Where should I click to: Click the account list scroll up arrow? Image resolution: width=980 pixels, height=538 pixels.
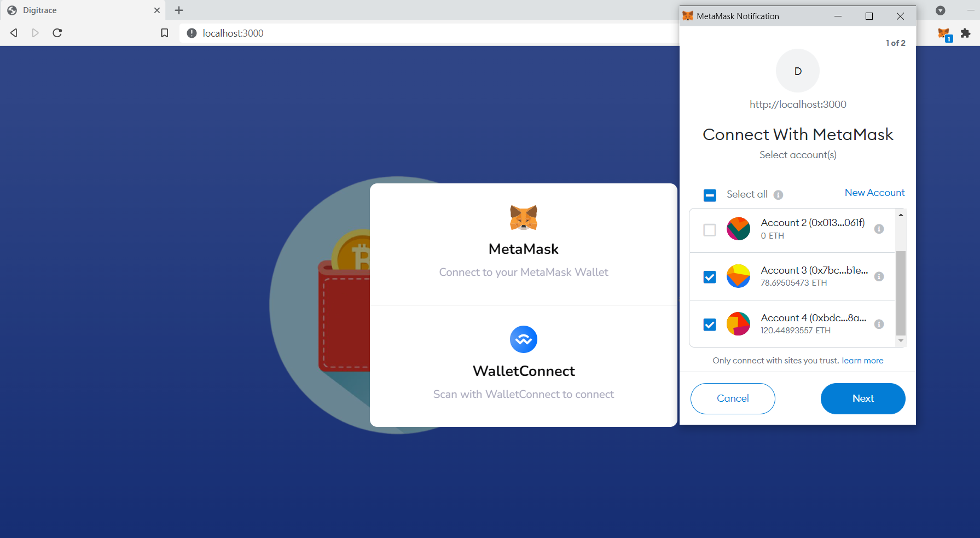(x=901, y=215)
